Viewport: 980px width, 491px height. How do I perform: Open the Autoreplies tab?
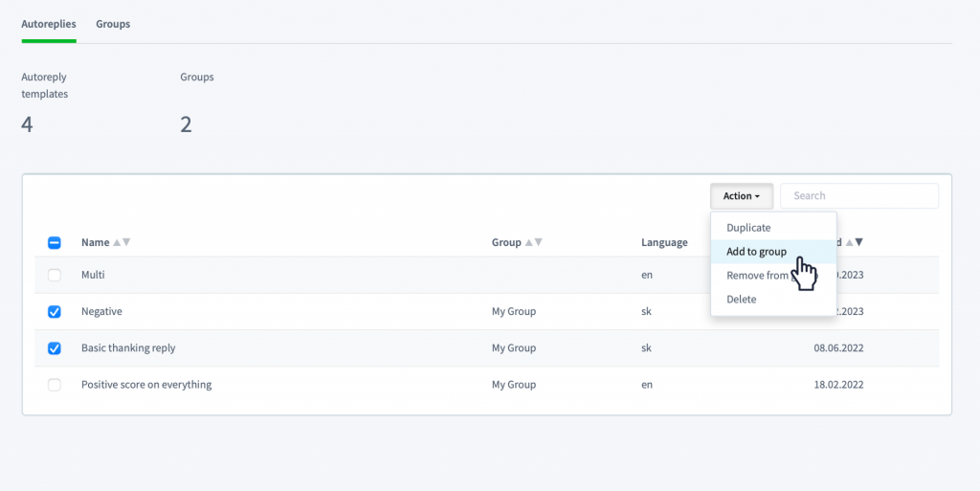click(49, 24)
